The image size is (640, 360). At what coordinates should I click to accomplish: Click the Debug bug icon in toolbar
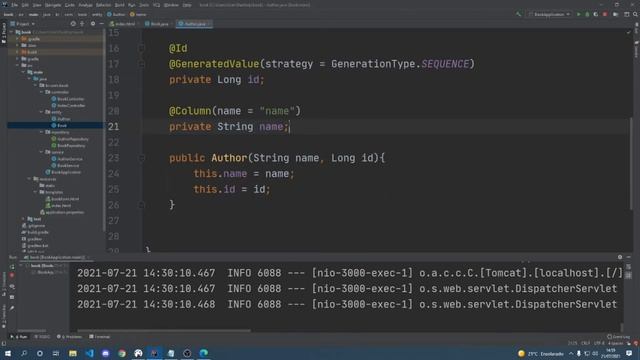tap(587, 14)
